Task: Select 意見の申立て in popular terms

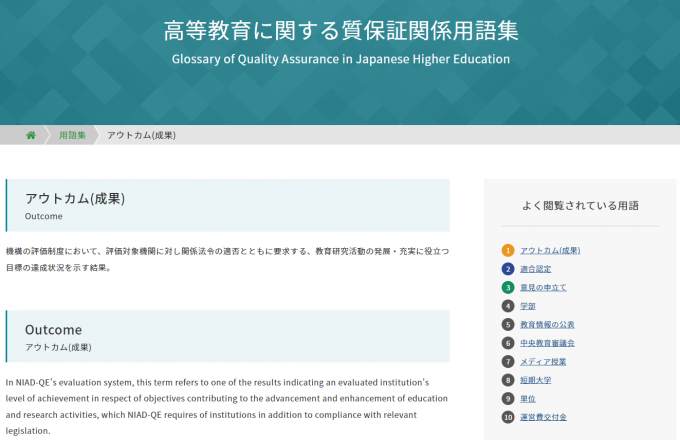Action: [543, 287]
